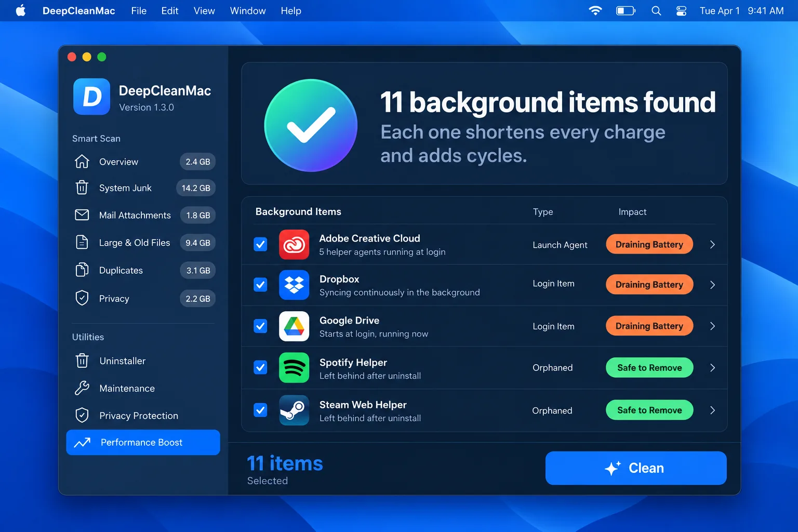
Task: Click the Adobe Creative Cloud app icon
Action: pyautogui.click(x=294, y=244)
